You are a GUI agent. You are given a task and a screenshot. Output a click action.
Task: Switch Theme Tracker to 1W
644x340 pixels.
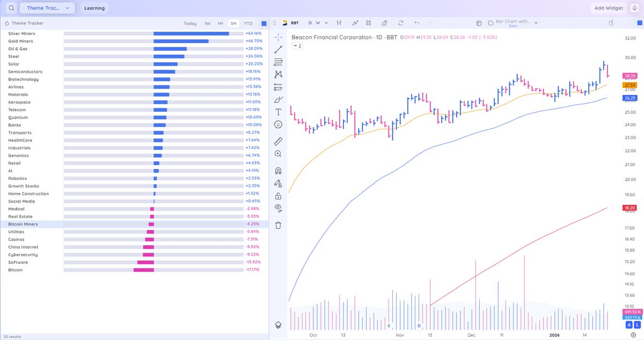[207, 24]
